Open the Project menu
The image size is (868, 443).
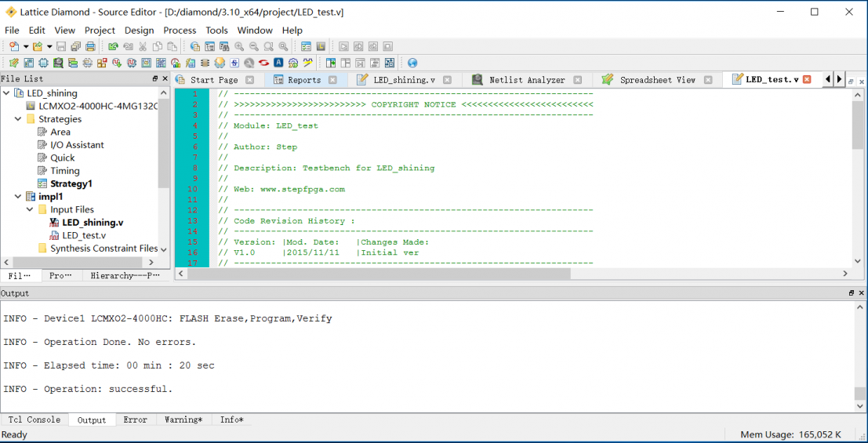(100, 31)
